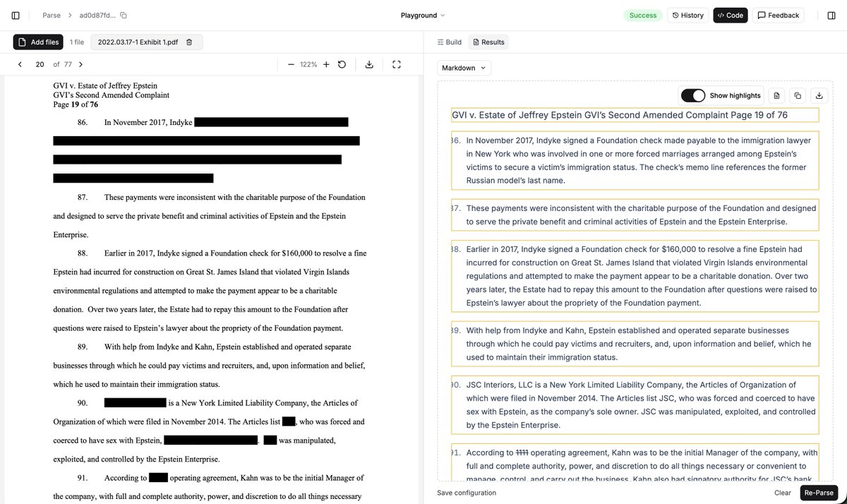Select parsed paragraph 88 block in results

tap(635, 276)
